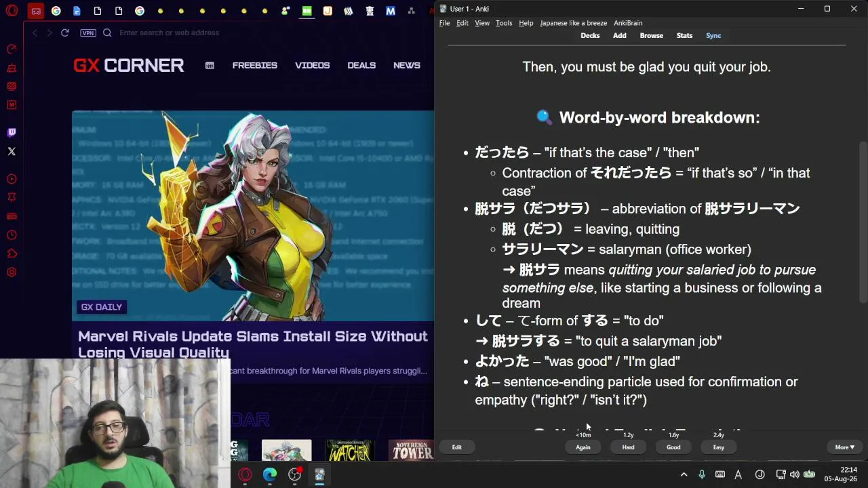The image size is (868, 488).
Task: Open Anki star icon in the taskbar
Action: coord(319,474)
